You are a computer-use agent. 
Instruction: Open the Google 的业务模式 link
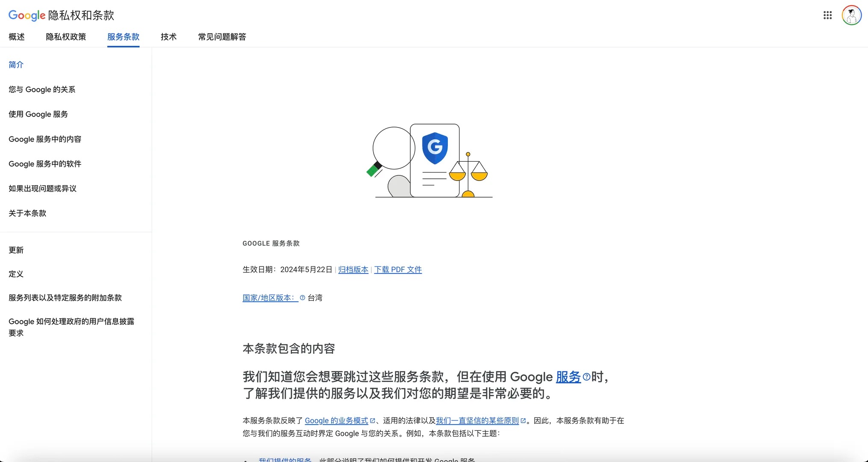coord(336,421)
